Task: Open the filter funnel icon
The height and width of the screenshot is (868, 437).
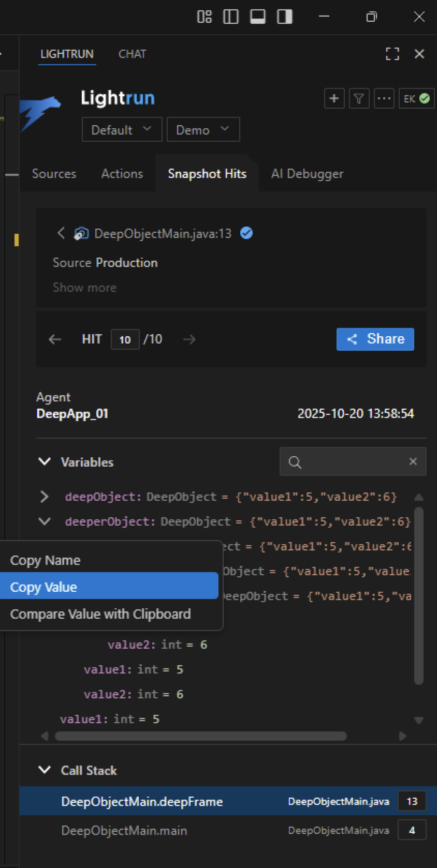Action: [x=359, y=98]
